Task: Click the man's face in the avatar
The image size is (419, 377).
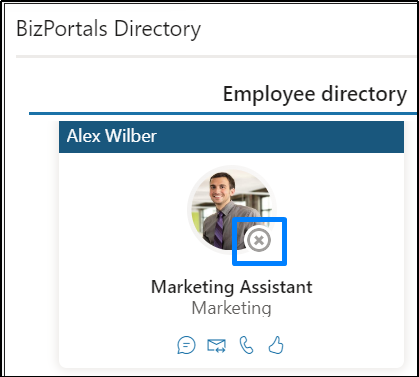Action: pyautogui.click(x=222, y=187)
